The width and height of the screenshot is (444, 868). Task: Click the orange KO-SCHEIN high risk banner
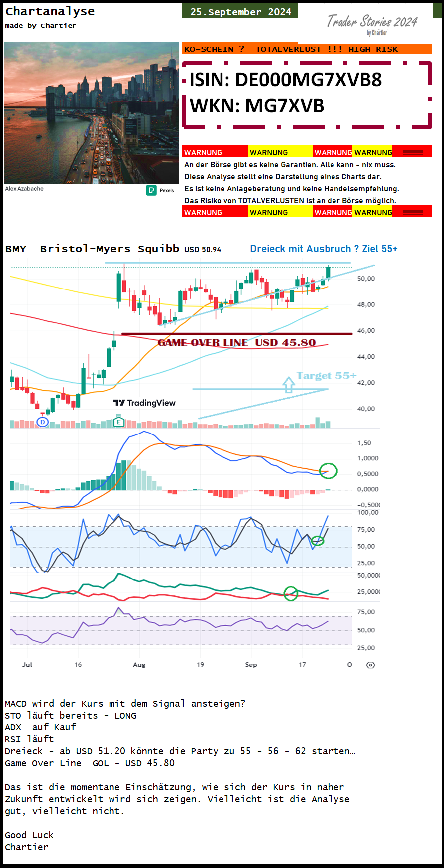(x=307, y=49)
